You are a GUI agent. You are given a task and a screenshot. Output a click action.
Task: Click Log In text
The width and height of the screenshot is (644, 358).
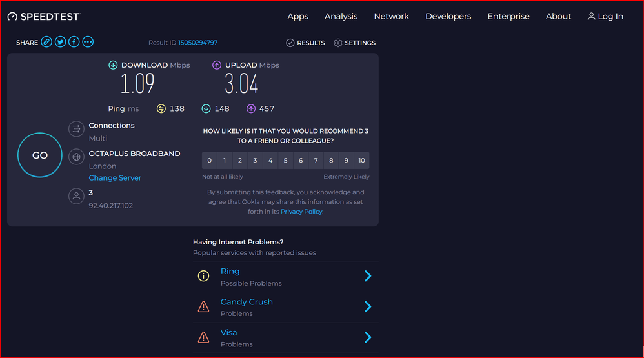tap(610, 16)
